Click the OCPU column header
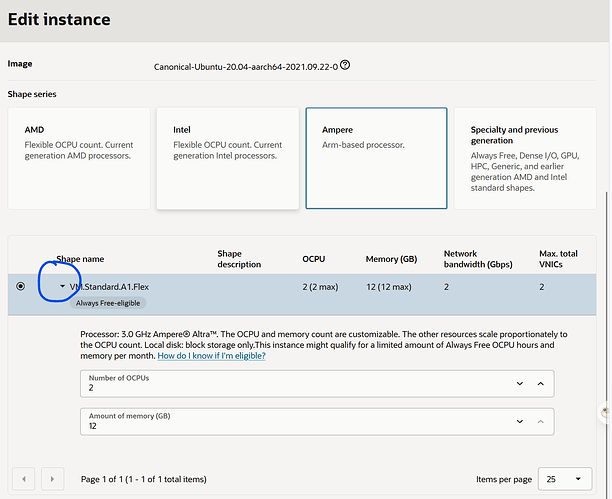 (x=313, y=259)
